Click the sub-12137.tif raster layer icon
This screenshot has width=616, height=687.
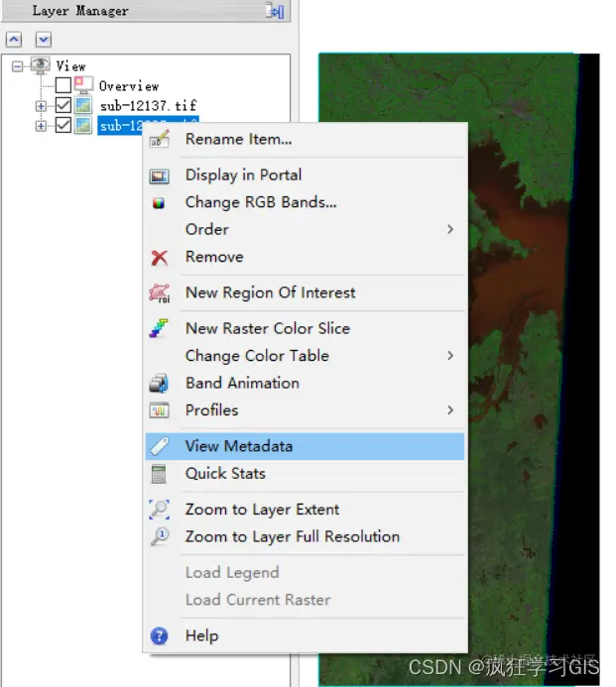click(83, 106)
